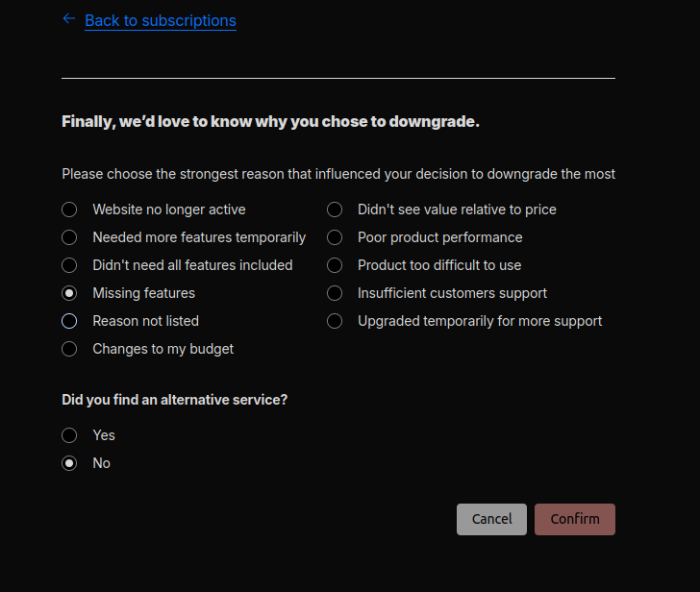Viewport: 700px width, 592px height.
Task: Choose 'Product too difficult to use'
Action: (335, 265)
